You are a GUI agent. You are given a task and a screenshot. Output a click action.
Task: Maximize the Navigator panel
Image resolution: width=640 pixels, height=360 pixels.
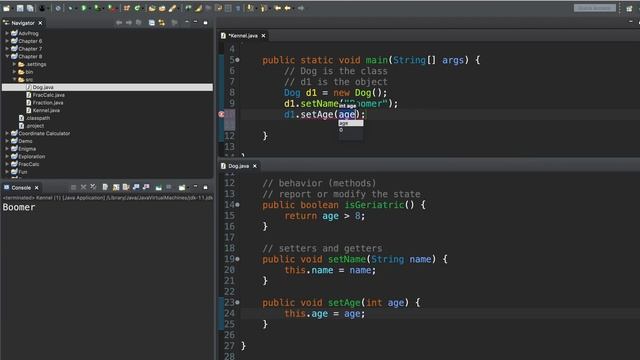tap(205, 22)
